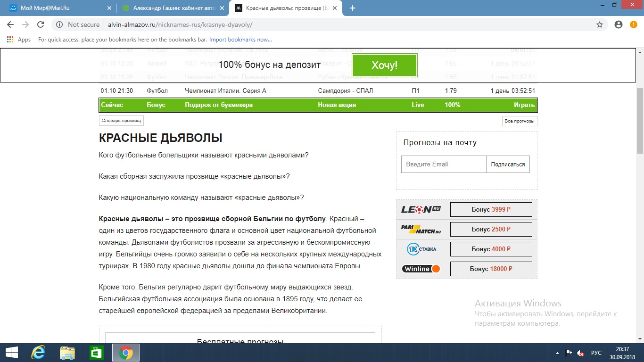The image size is (644, 362).
Task: Close the Красные дьяволы tab
Action: 336,8
